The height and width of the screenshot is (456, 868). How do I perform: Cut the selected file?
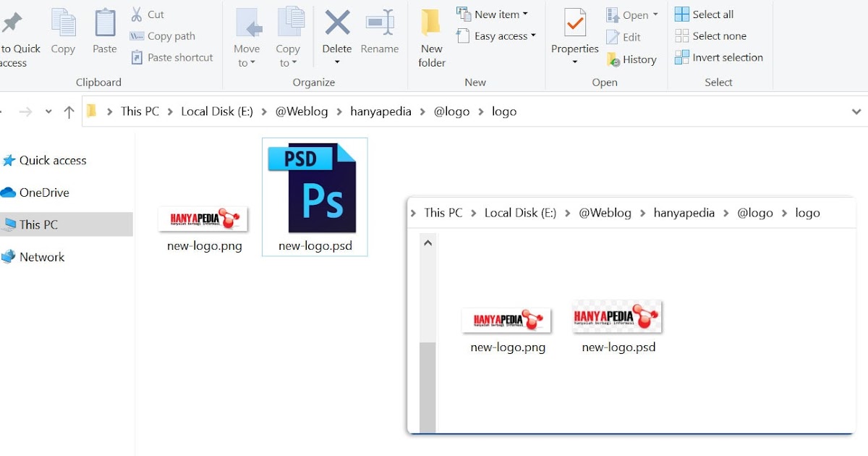tap(148, 14)
